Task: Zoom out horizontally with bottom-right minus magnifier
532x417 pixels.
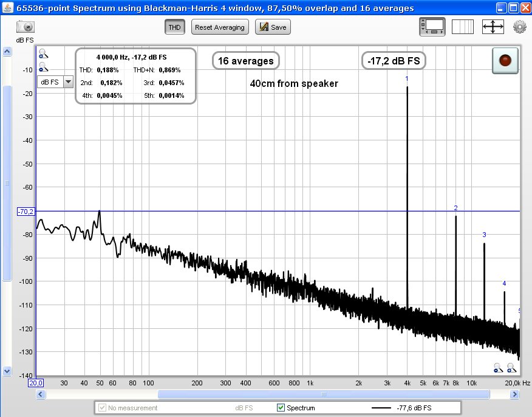Action: coord(498,368)
